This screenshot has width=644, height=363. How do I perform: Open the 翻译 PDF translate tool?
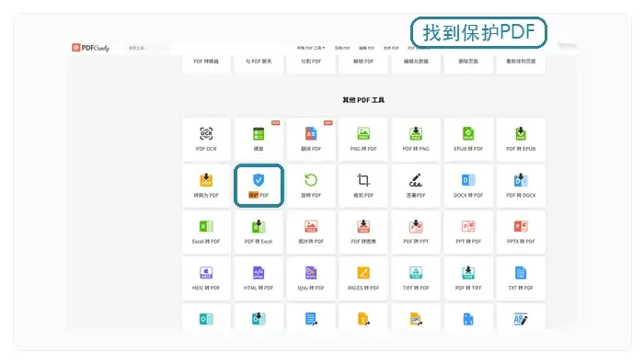tap(311, 140)
